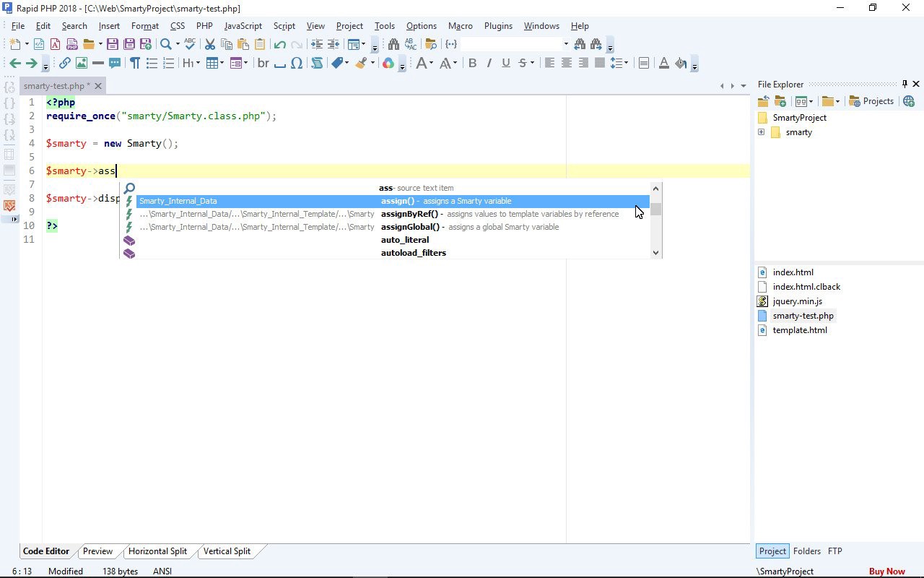
Task: Insert a hyperlink using the link icon
Action: [x=65, y=64]
